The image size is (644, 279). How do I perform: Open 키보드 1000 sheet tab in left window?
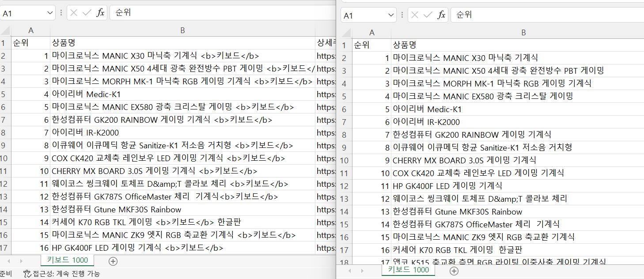68,260
